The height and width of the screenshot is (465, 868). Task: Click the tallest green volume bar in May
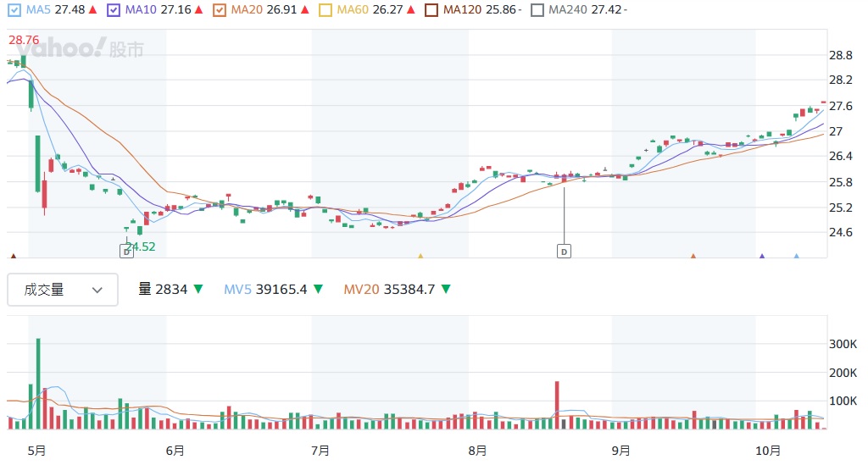[x=38, y=383]
